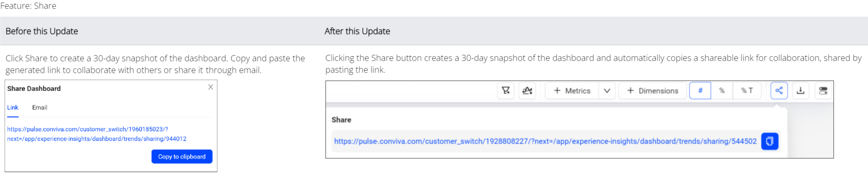Image resolution: width=868 pixels, height=174 pixels.
Task: Click the sharing/544502 share URL field
Action: (546, 141)
